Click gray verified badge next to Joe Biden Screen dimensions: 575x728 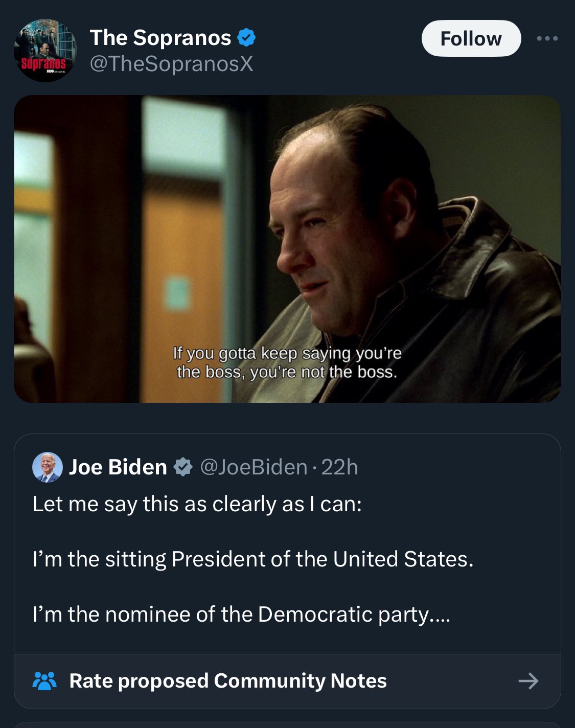click(x=182, y=467)
